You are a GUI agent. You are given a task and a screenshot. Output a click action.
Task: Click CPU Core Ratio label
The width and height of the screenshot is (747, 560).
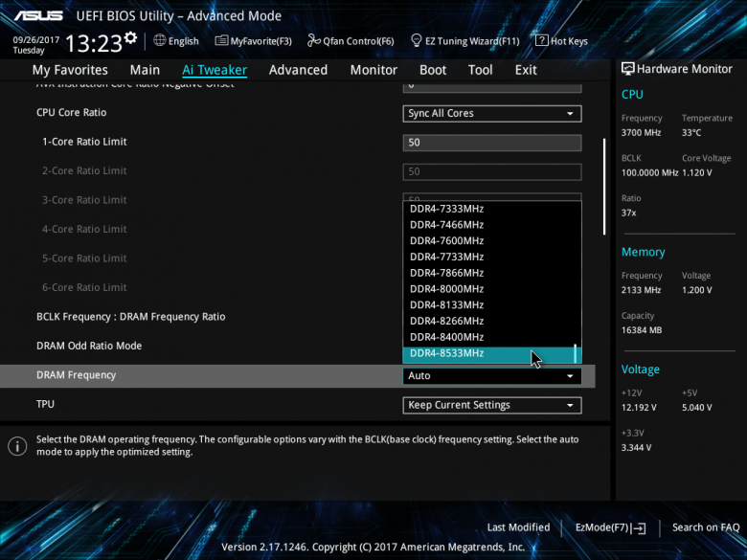point(72,113)
